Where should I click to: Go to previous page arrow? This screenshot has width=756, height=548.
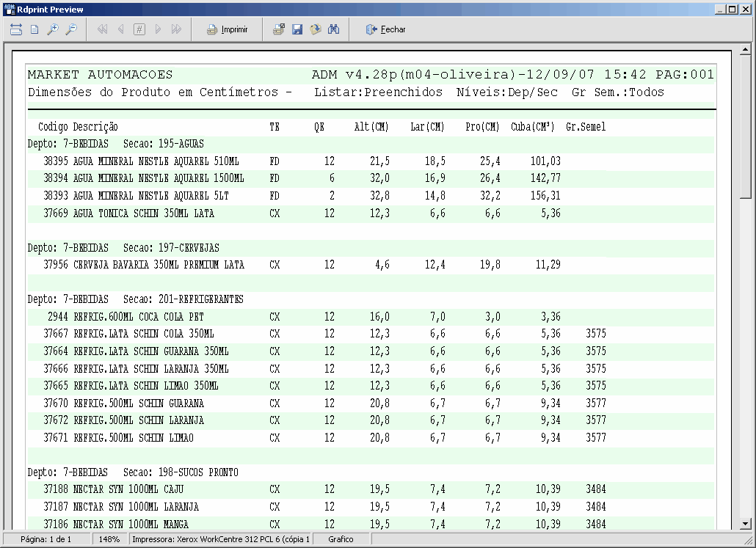click(121, 29)
